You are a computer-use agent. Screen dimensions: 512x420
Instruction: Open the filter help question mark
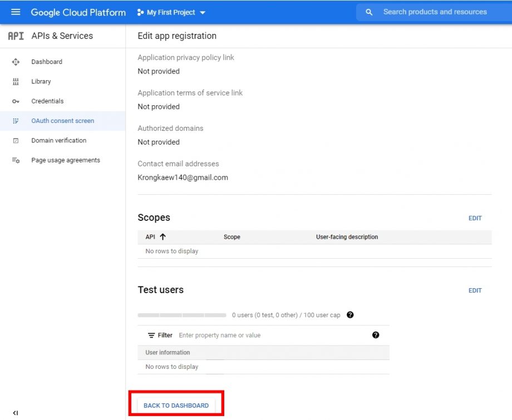click(x=376, y=335)
